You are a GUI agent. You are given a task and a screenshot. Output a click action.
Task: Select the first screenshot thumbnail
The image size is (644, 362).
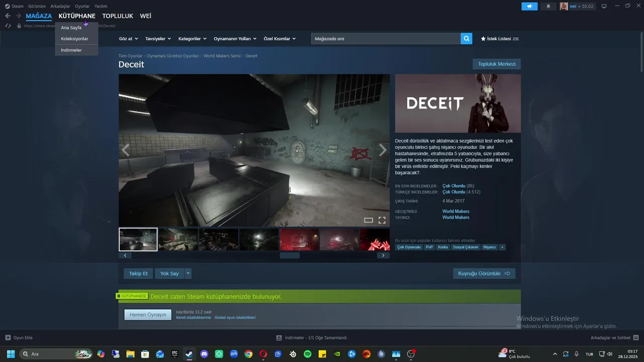pos(138,239)
